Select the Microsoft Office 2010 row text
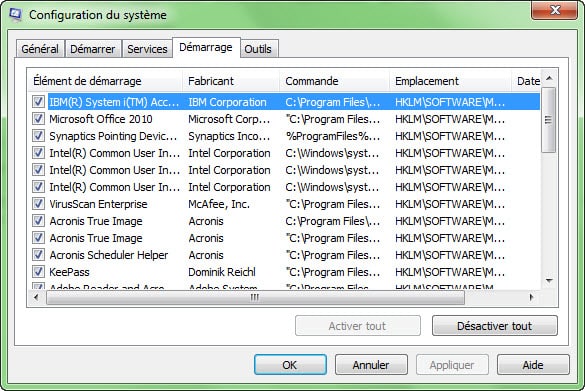Viewport: 585px width, 391px height. coord(101,119)
